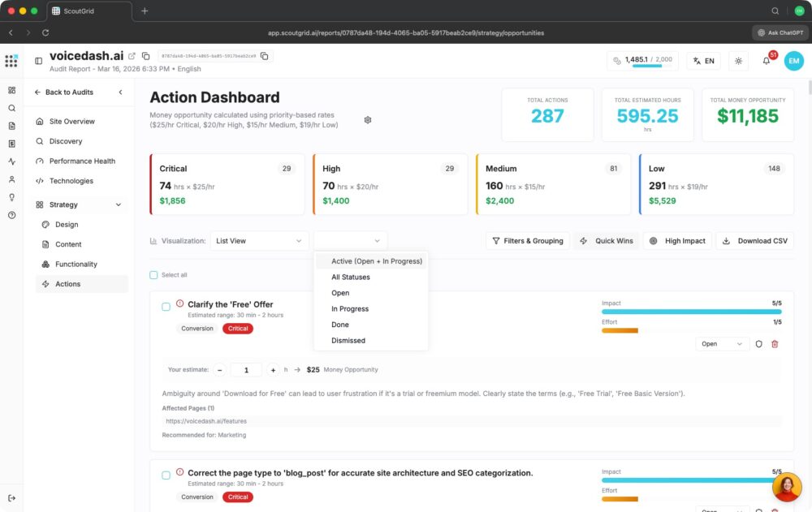Open voicedash.ai external link icon
The image size is (812, 512).
click(x=132, y=56)
